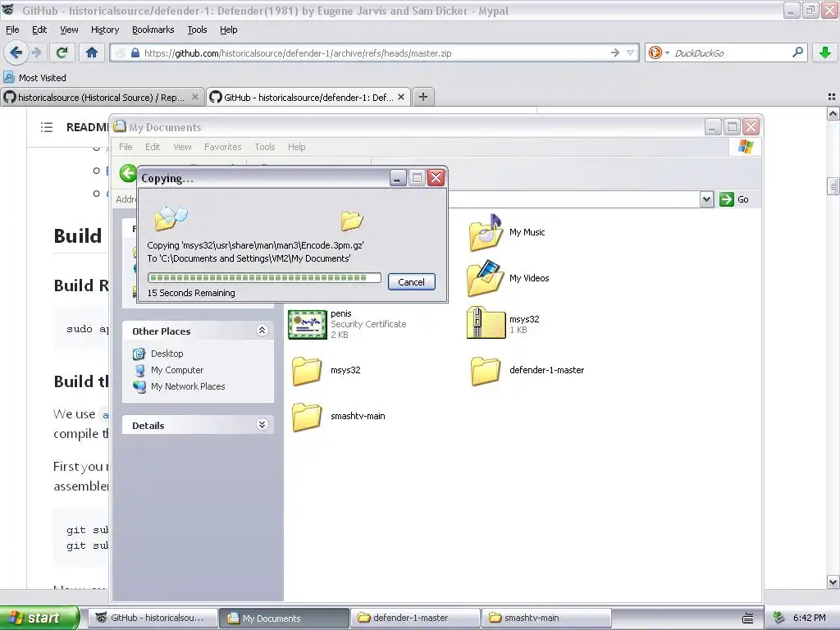Open the smashtv-main folder icon
This screenshot has height=630, width=840.
307,416
